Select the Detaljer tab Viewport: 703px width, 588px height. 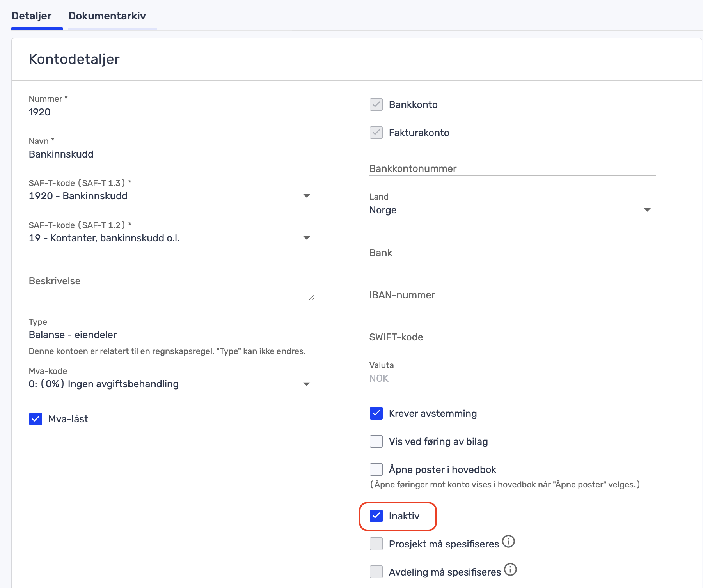(x=32, y=16)
